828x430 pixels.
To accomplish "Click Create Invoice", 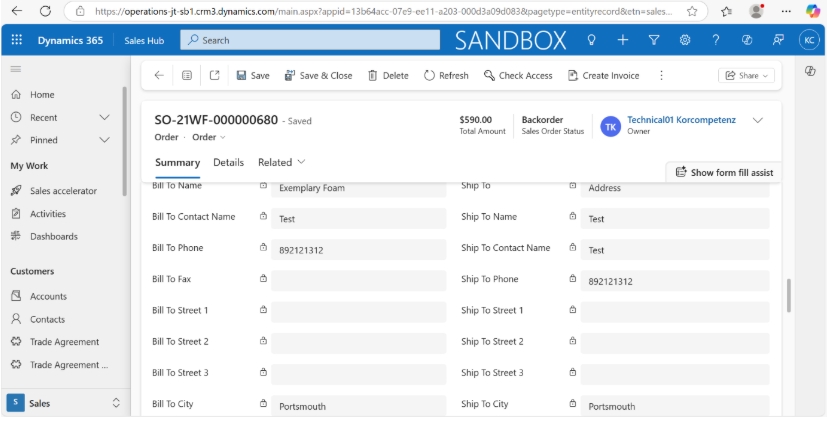I will (x=604, y=76).
